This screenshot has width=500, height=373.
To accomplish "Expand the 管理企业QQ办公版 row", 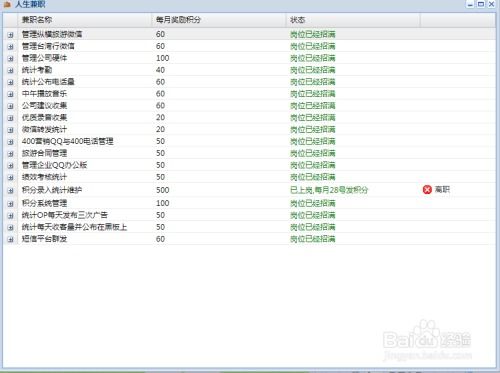I will pyautogui.click(x=10, y=166).
